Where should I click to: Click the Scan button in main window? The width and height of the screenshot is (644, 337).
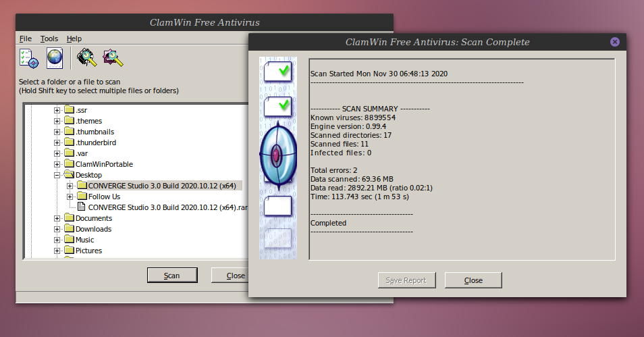(172, 276)
